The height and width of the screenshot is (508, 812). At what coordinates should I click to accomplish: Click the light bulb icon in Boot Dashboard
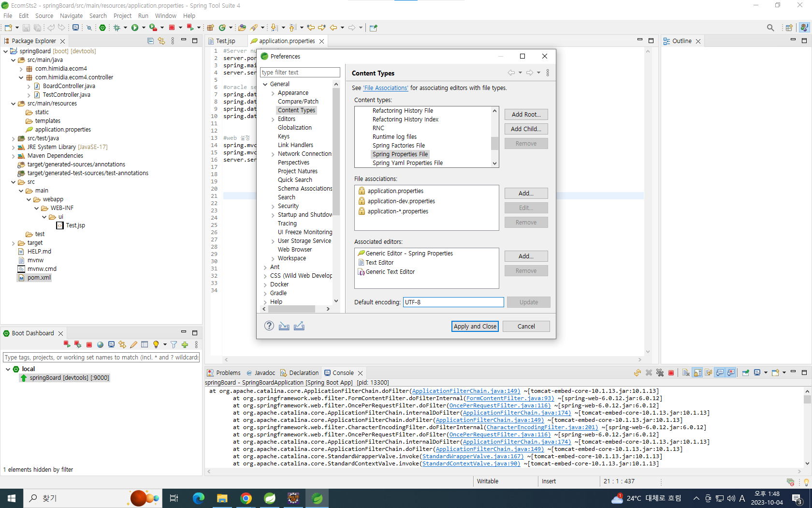click(156, 344)
